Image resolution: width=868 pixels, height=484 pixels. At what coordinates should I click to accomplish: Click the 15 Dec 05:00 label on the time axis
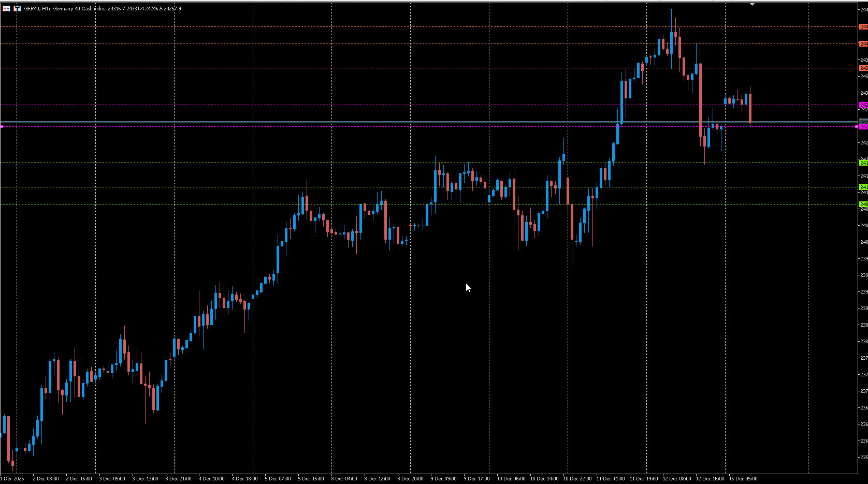pyautogui.click(x=744, y=479)
